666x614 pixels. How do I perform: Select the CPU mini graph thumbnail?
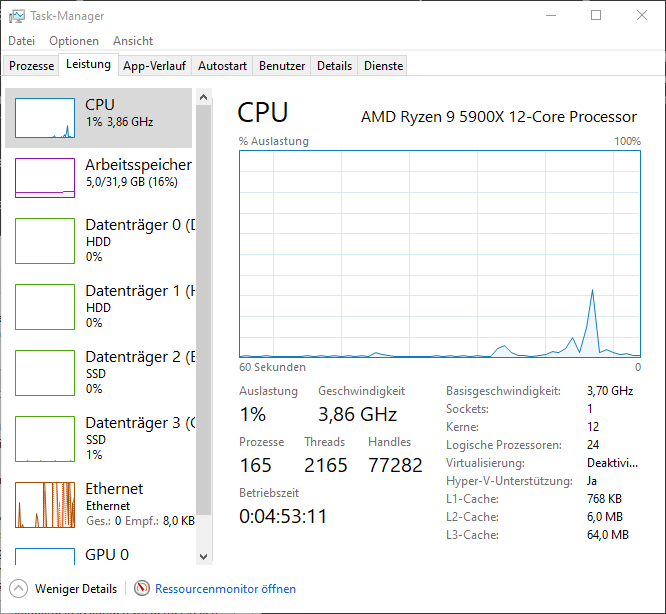[45, 118]
